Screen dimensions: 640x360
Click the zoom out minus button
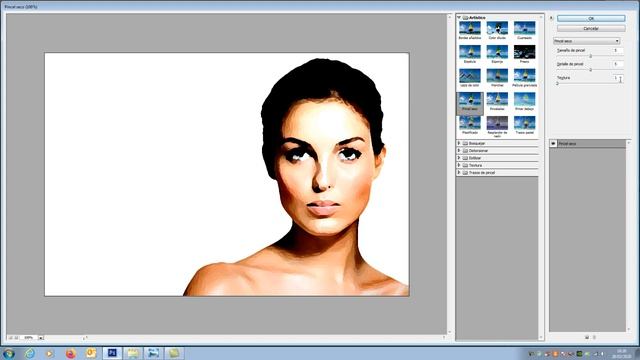[11, 338]
